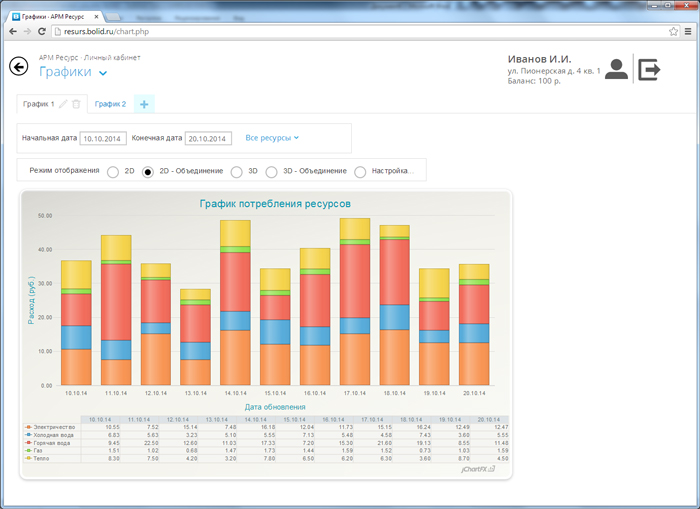Delete График 1 using trash icon

tap(76, 104)
